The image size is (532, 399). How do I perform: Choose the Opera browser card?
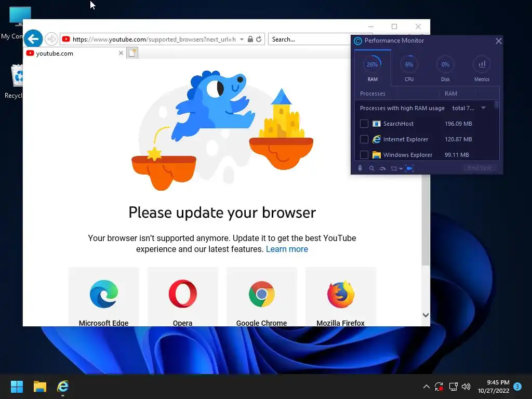click(182, 297)
